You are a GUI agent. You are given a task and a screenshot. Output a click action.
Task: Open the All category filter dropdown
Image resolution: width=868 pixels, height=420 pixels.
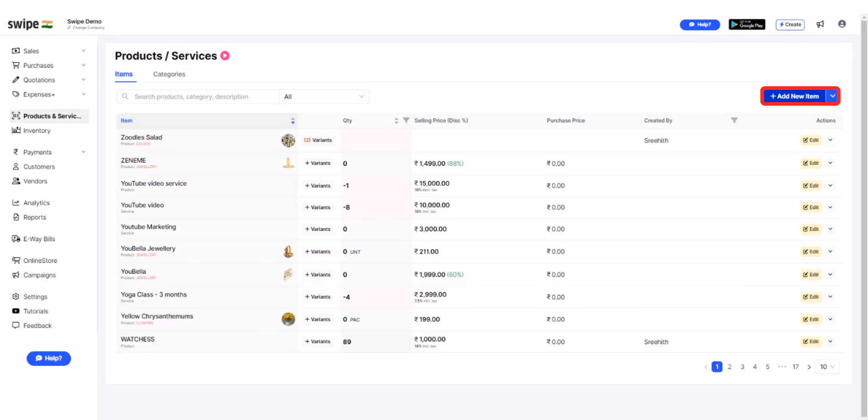click(324, 97)
